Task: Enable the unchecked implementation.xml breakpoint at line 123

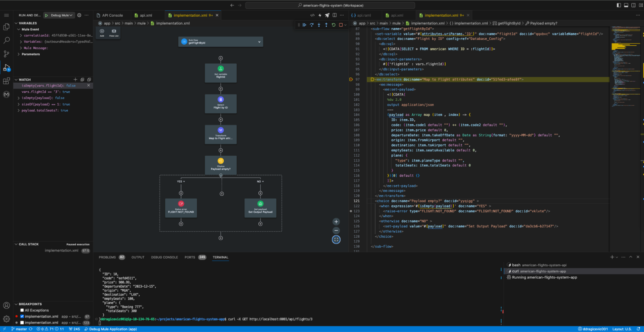Action: coord(22,323)
